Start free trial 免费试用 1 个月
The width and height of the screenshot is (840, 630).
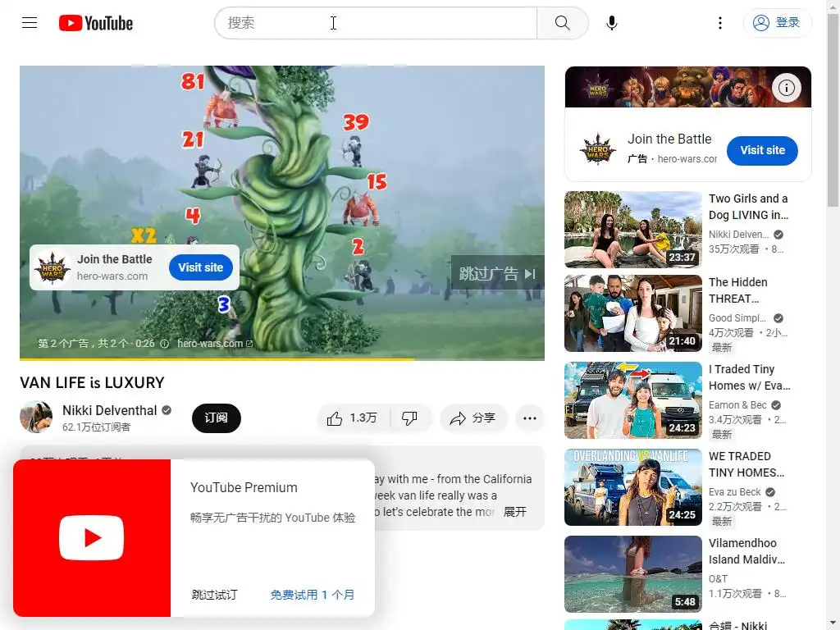pos(312,595)
